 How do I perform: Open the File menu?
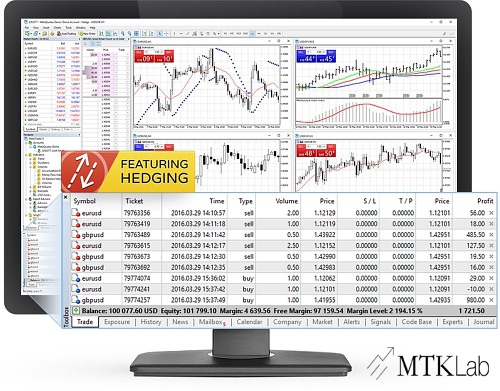[x=27, y=28]
